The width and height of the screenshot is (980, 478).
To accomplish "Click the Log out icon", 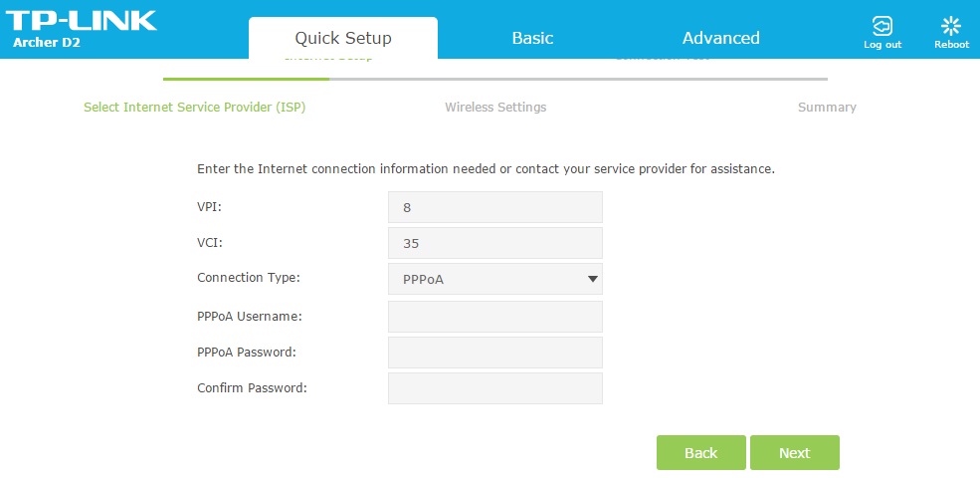I will 882,26.
